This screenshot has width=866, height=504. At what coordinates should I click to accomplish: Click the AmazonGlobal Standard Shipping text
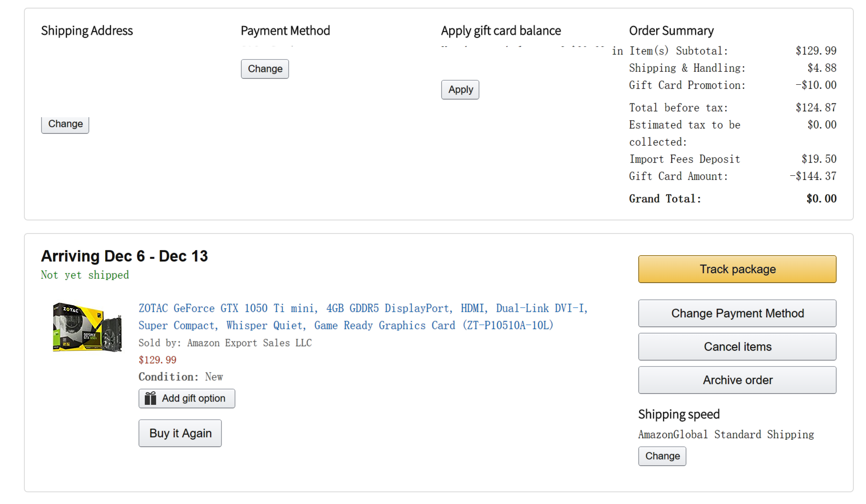point(726,435)
